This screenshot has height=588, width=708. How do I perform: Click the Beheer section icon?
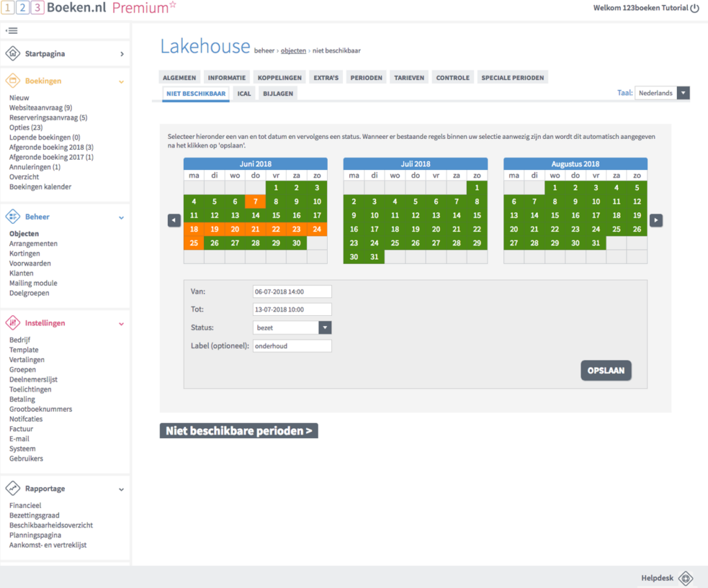[x=12, y=216]
